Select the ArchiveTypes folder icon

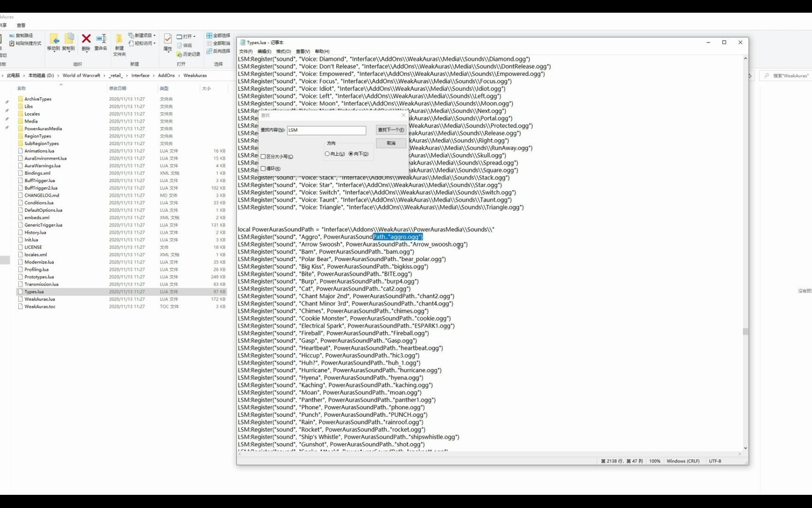[20, 99]
